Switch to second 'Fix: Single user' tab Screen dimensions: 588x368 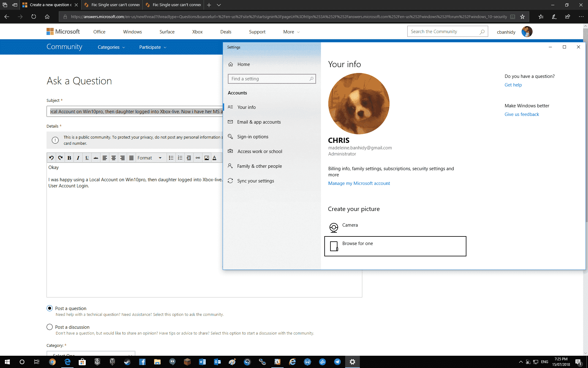tap(112, 5)
